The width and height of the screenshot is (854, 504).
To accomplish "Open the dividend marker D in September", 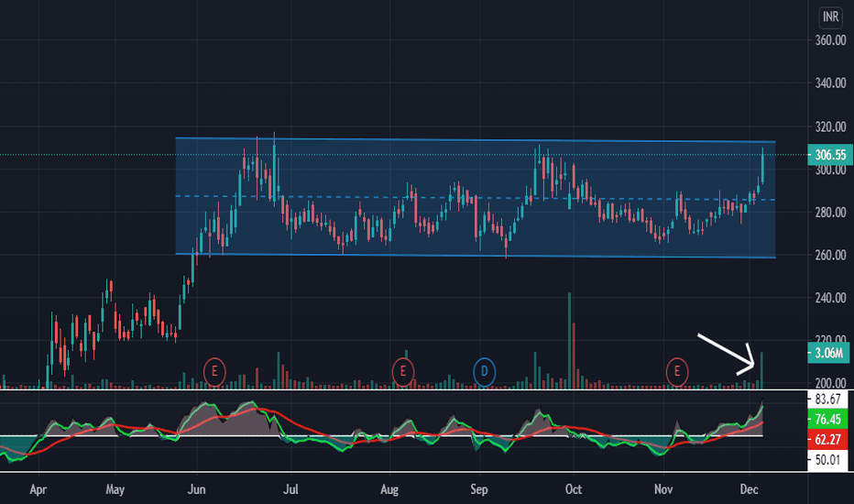I will pyautogui.click(x=484, y=373).
